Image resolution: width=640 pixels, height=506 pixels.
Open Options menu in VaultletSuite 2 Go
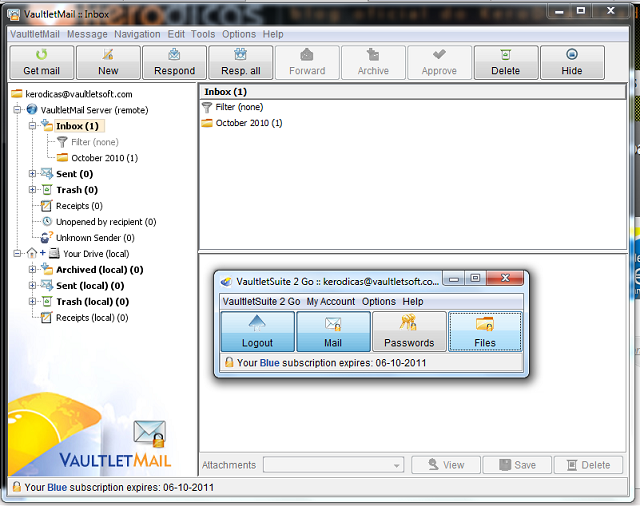pos(379,302)
